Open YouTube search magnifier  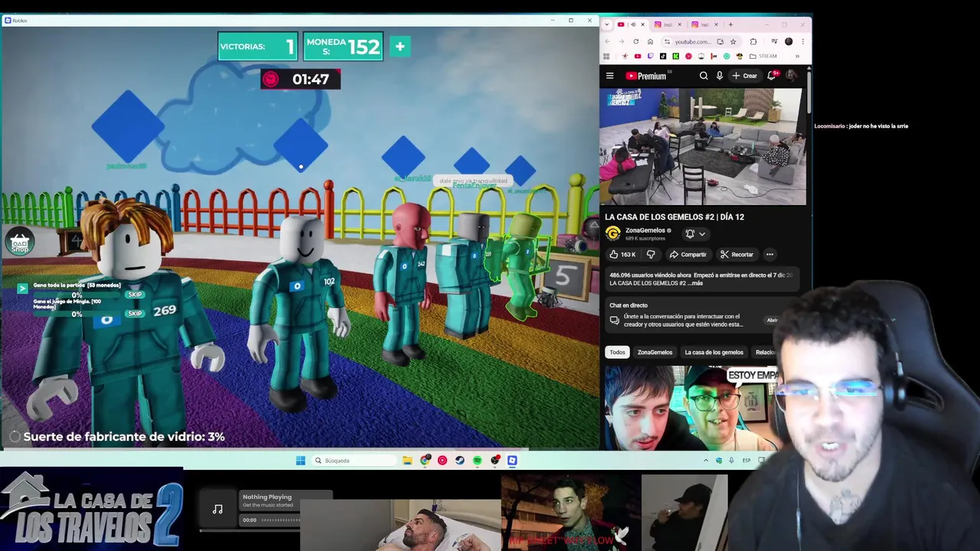coord(704,76)
